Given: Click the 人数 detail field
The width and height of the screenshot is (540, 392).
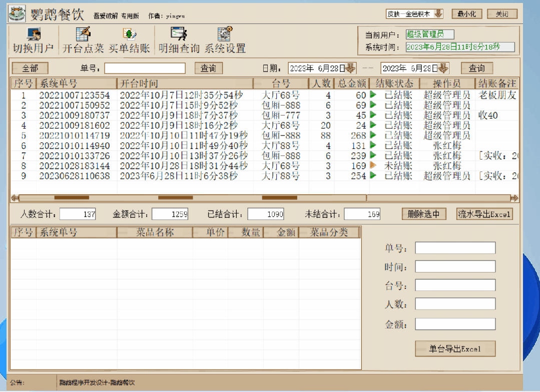Looking at the screenshot, I should (x=455, y=304).
